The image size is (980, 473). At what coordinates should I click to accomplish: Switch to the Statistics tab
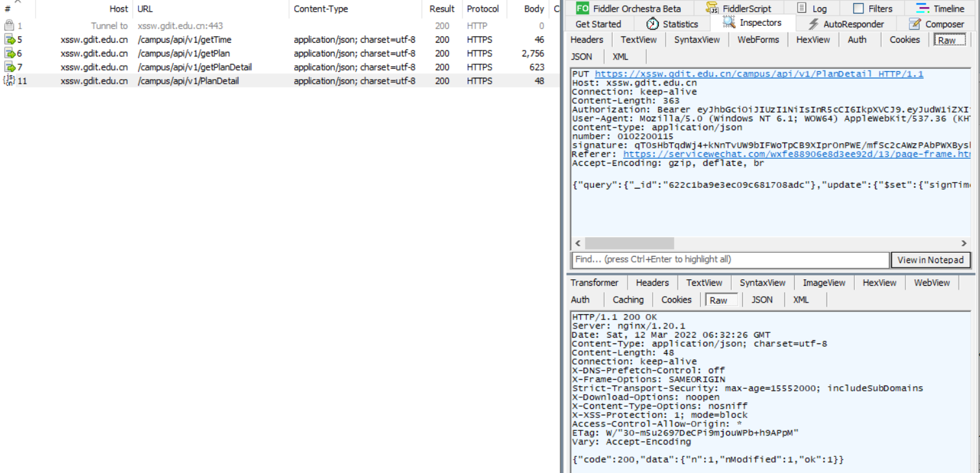point(672,24)
